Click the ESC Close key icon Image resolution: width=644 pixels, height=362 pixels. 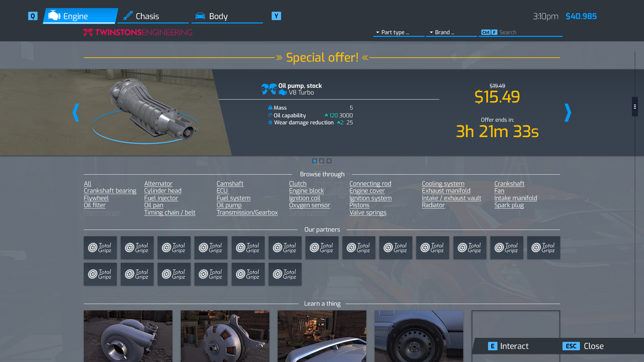point(571,346)
